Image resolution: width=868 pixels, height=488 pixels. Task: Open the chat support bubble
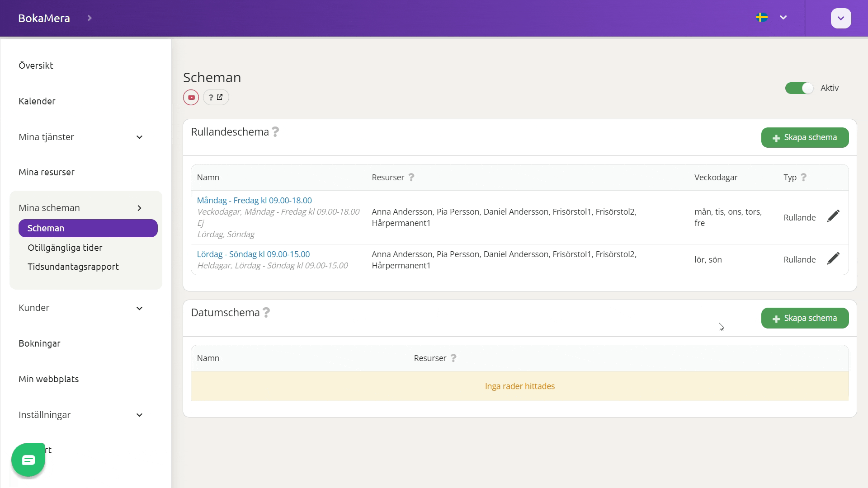click(28, 460)
